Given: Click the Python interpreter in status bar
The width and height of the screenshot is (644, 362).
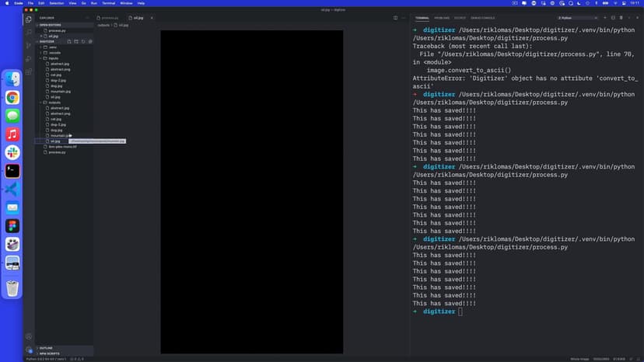Looking at the screenshot, I should [x=46, y=359].
